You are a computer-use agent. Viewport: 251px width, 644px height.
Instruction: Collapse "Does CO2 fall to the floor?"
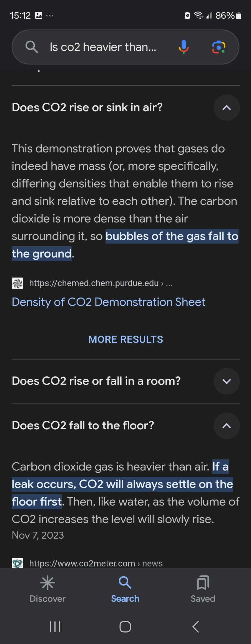[227, 426]
